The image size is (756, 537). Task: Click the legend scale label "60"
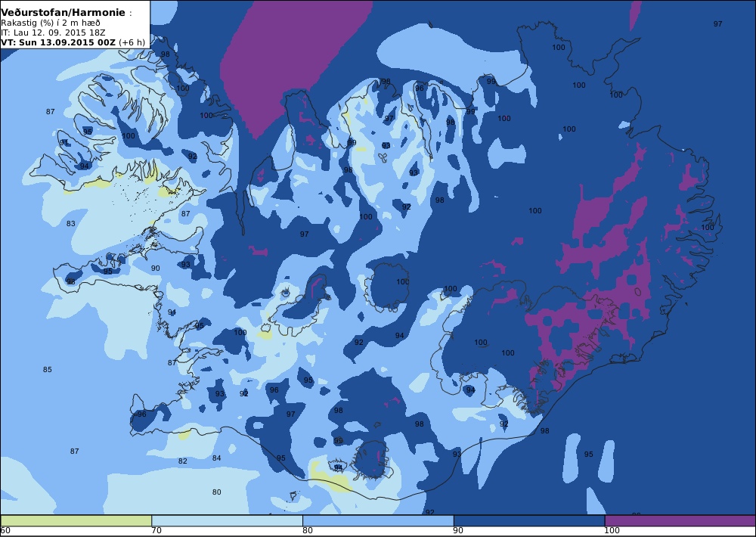(5, 531)
